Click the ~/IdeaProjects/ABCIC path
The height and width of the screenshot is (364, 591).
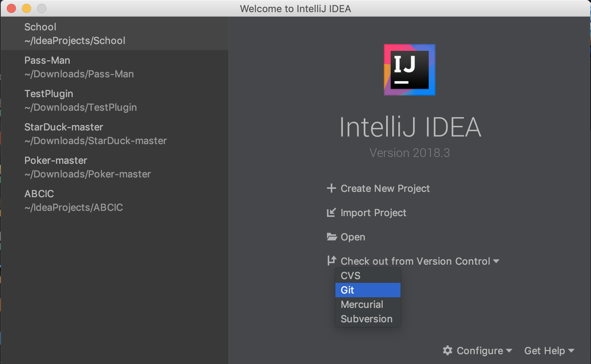click(74, 207)
